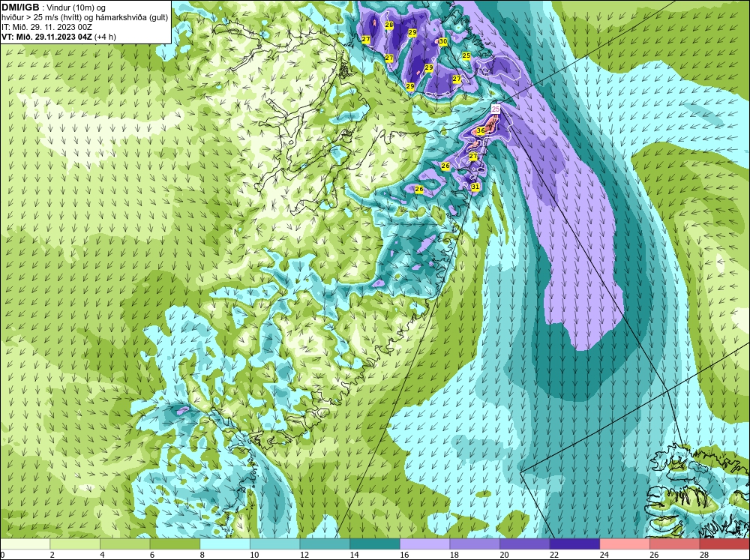Click the legend tick value '20'

coord(504,555)
